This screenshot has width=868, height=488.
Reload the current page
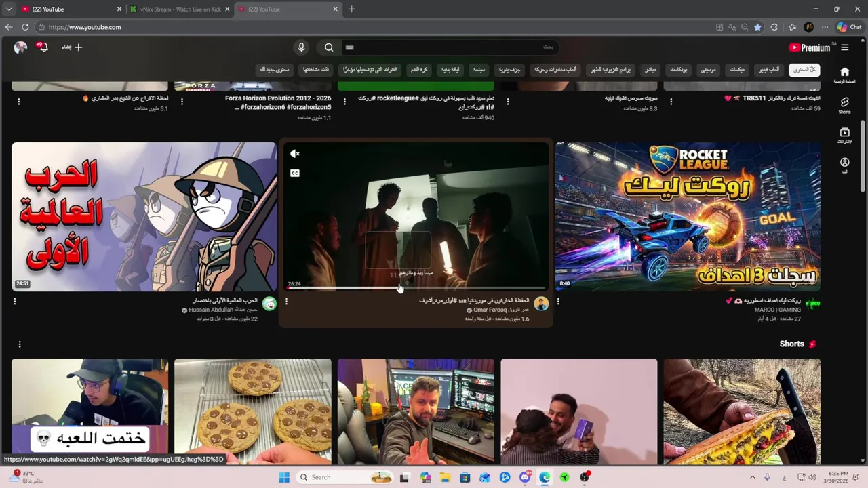pyautogui.click(x=25, y=27)
